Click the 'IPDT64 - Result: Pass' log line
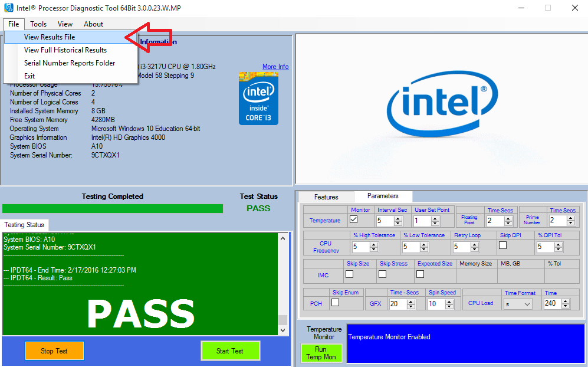Viewport: 588px width, 367px height. coord(38,278)
